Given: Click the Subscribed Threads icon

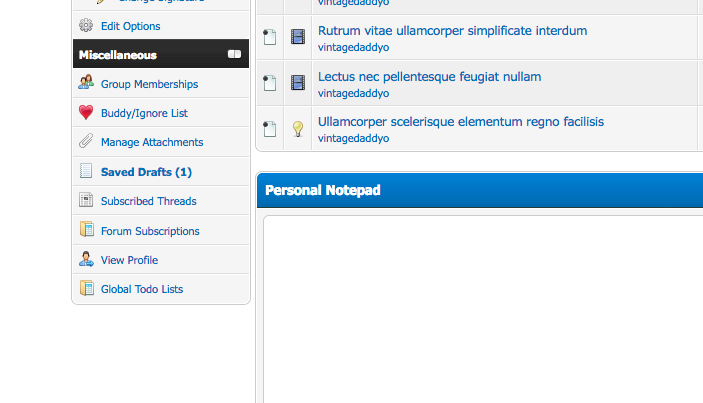Looking at the screenshot, I should coord(86,201).
